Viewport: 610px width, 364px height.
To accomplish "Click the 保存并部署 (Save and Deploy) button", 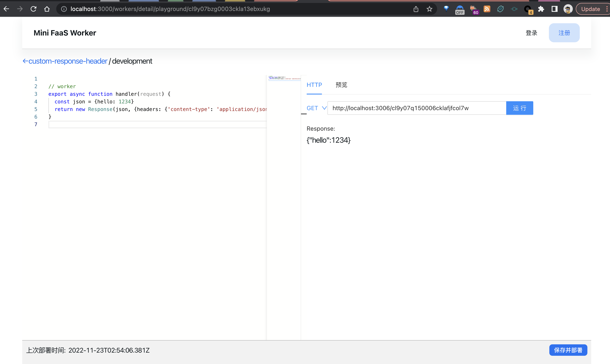I will point(568,350).
